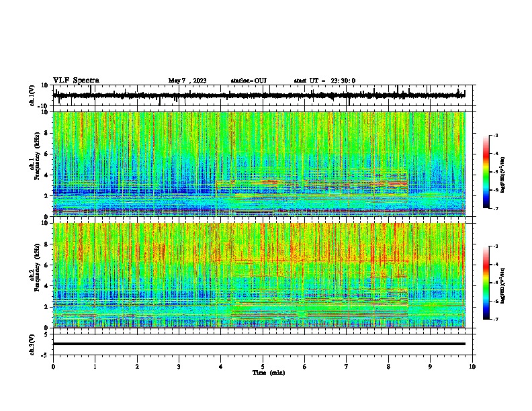Click time axis tick label "9"
This screenshot has height=411, width=532.
tap(430, 367)
